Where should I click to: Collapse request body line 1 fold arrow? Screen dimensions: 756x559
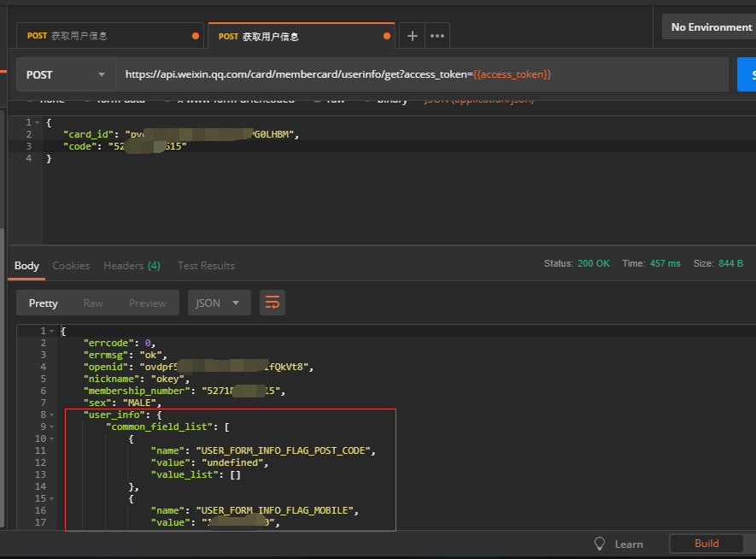click(37, 122)
